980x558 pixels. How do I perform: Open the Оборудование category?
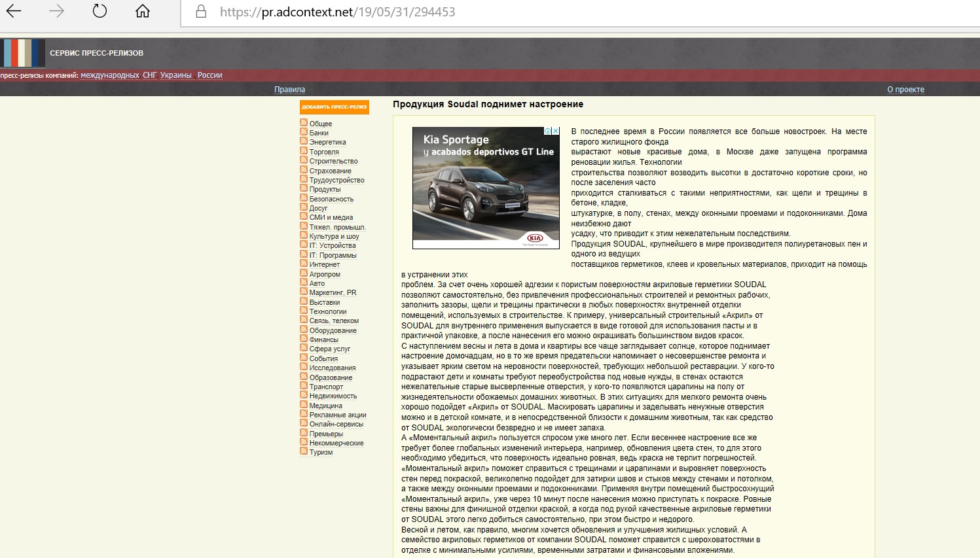(333, 331)
